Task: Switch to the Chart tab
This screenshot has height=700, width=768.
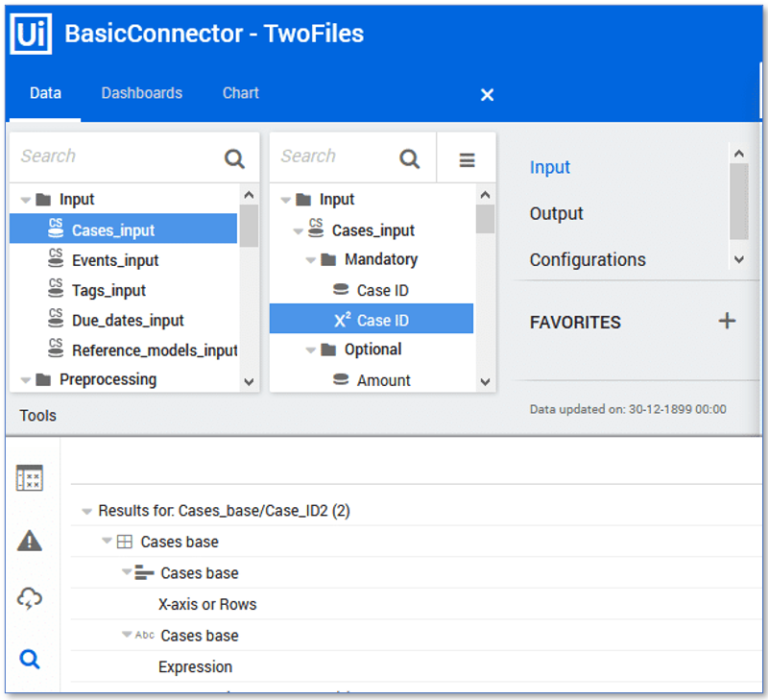Action: click(240, 93)
